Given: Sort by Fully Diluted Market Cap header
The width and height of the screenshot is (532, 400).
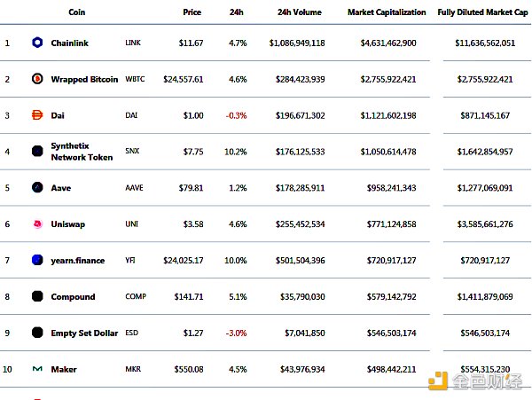Looking at the screenshot, I should pos(482,12).
